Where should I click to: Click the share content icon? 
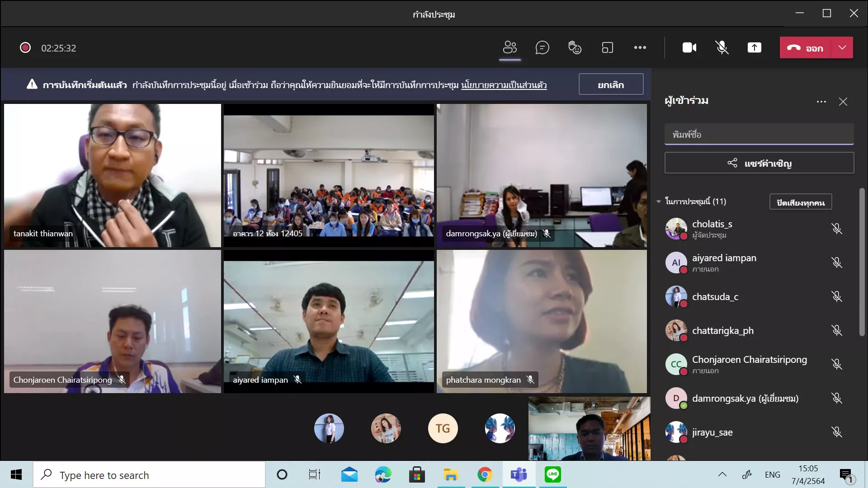(754, 47)
